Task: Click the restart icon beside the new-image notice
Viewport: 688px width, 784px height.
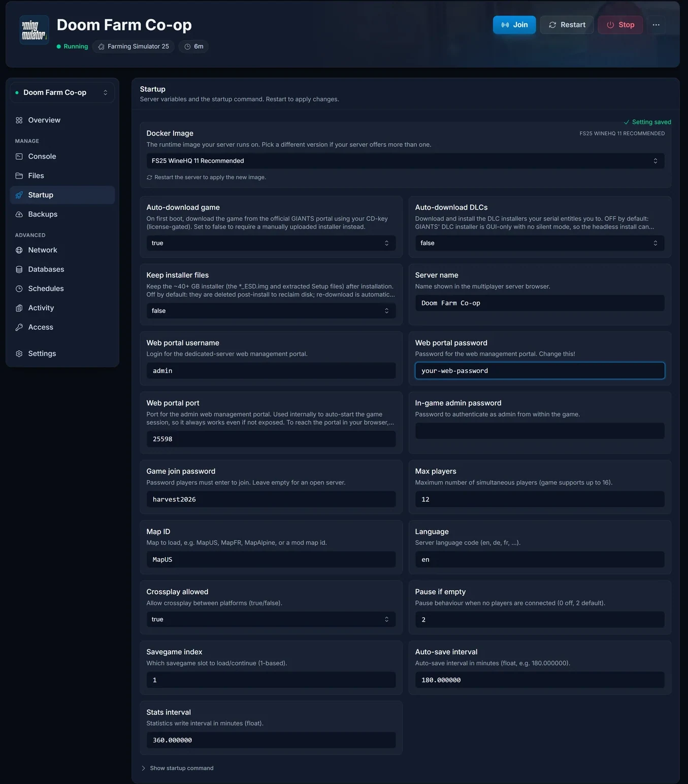Action: pos(149,178)
